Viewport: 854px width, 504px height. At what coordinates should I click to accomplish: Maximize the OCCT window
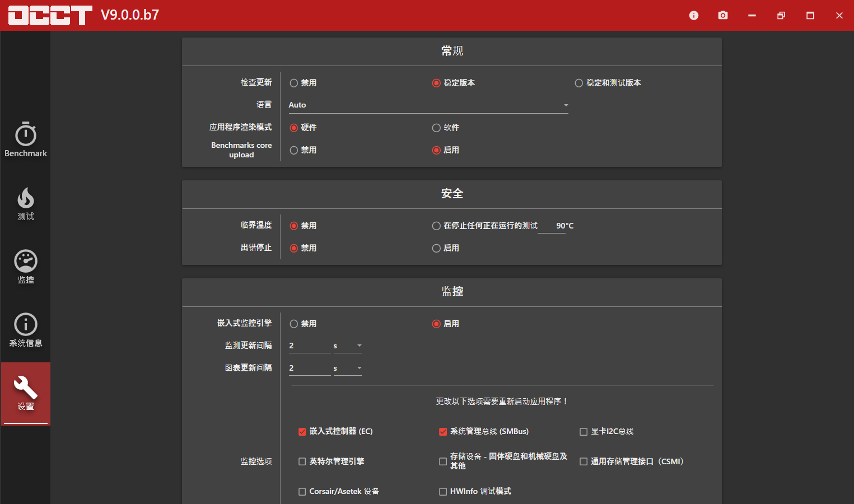click(810, 16)
